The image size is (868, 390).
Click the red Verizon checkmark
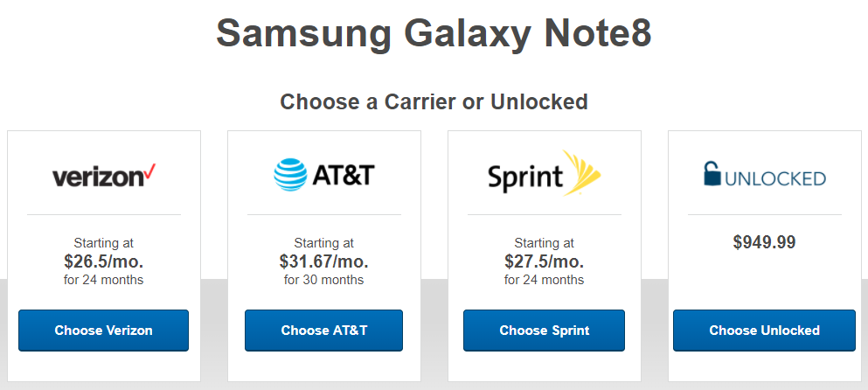click(149, 171)
